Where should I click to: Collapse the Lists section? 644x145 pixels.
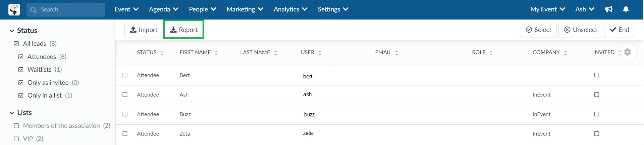click(x=12, y=113)
